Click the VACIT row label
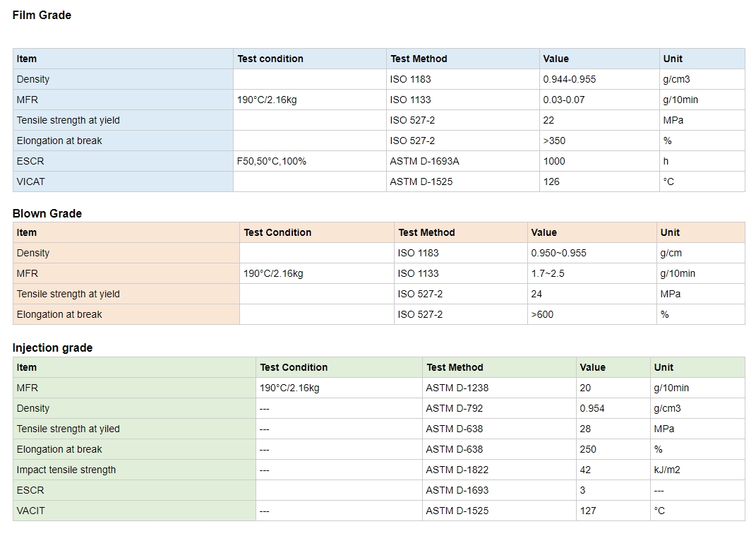 point(31,511)
